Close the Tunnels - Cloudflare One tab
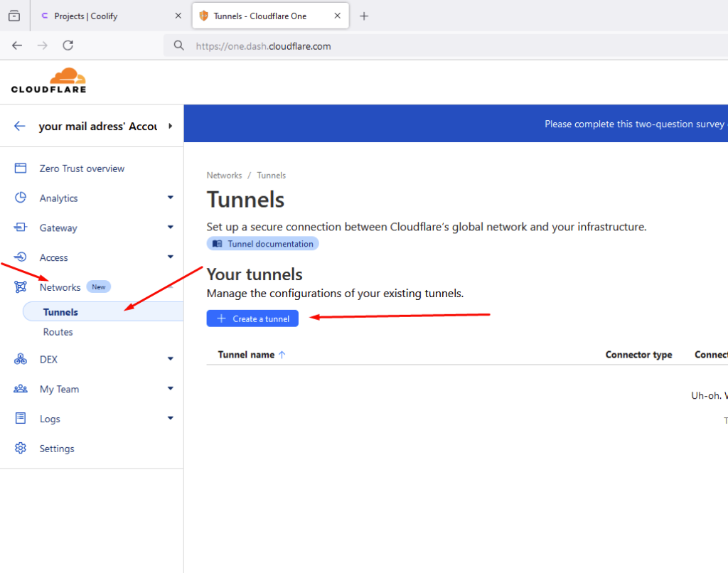Screen dimensions: 728x573 pyautogui.click(x=338, y=16)
